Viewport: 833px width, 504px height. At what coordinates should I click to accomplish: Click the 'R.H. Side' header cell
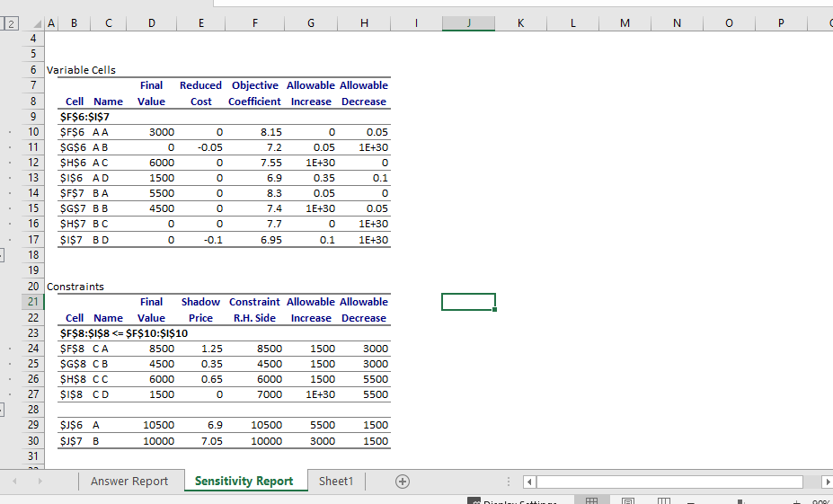coord(255,318)
